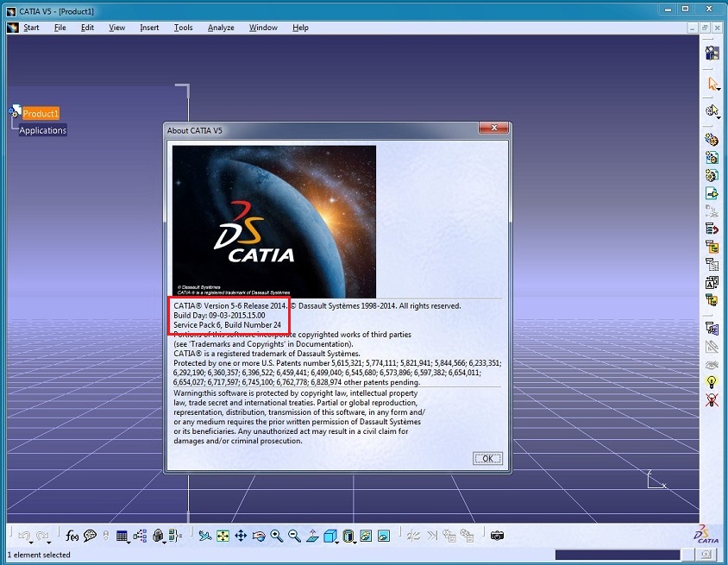Open the Tools menu
The image size is (728, 565).
[183, 28]
